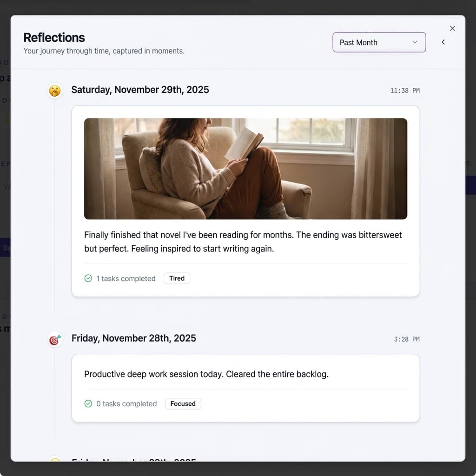
Task: Click the target emoji on Friday's entry
Action: click(55, 340)
